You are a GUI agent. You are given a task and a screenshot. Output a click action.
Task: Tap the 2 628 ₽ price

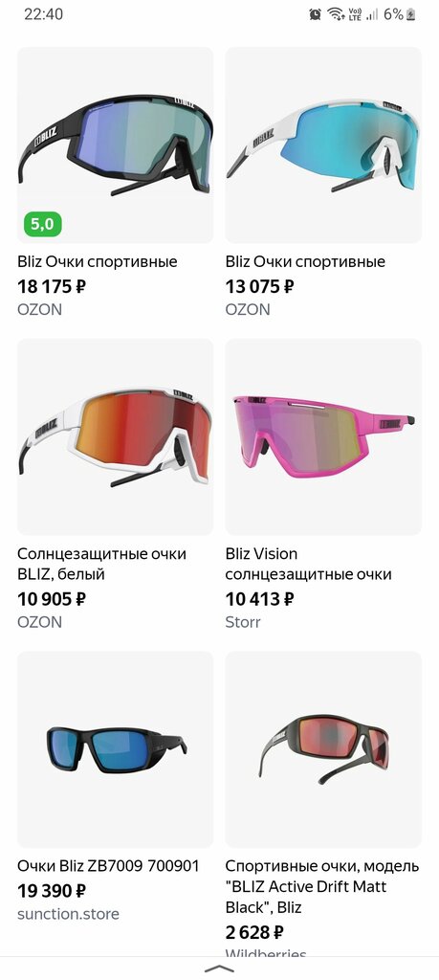(254, 933)
